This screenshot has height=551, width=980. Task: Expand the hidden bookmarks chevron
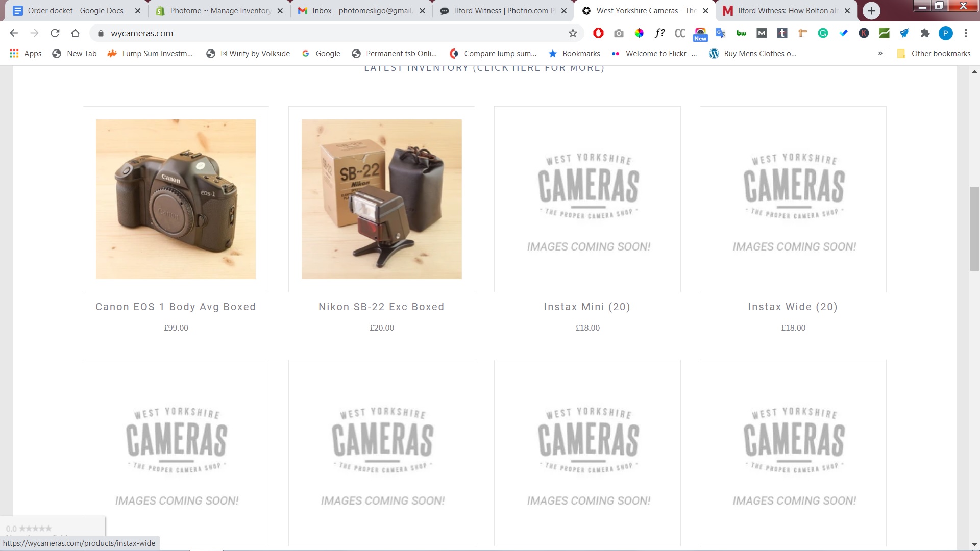[x=880, y=54]
